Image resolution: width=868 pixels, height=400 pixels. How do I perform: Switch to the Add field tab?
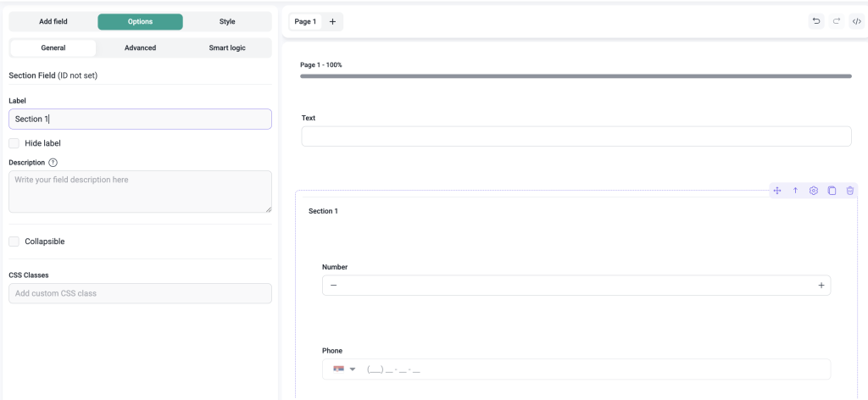pyautogui.click(x=53, y=21)
